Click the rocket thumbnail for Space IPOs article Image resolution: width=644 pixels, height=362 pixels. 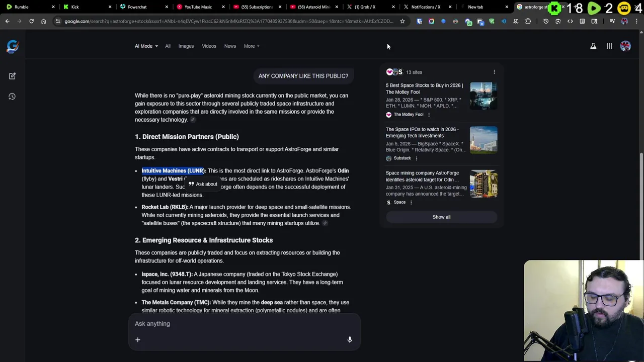point(484,139)
